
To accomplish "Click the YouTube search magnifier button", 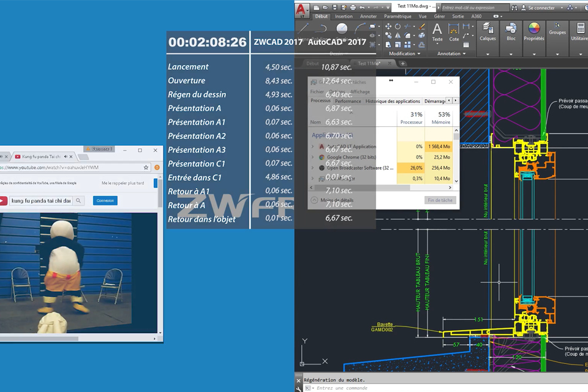I will [x=78, y=201].
